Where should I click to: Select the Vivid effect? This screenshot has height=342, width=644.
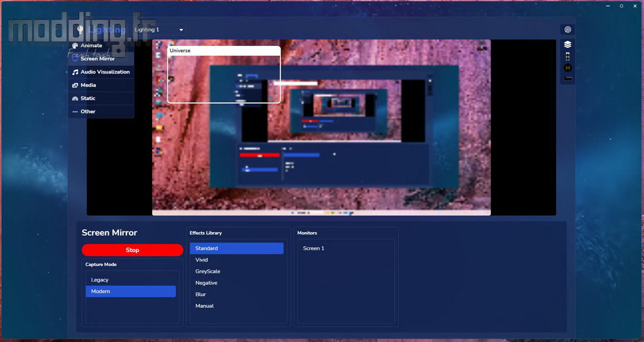(x=236, y=260)
